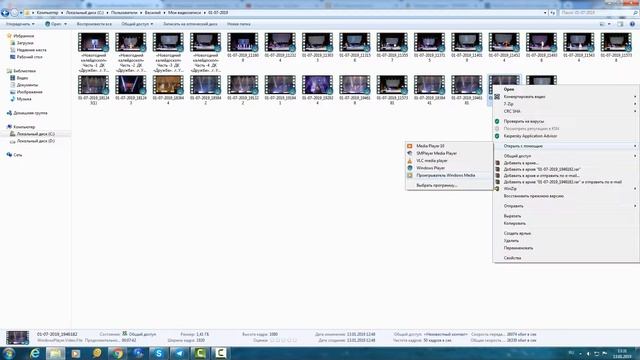Click Записать на оптический диск button
Screen dimensions: 640x360
[x=190, y=24]
